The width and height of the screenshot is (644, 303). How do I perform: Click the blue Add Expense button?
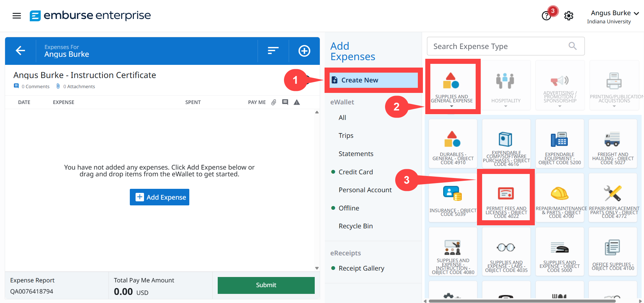click(x=160, y=197)
